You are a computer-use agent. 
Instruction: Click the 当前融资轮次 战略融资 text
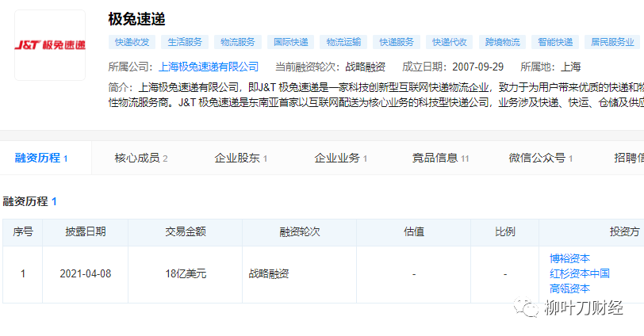tap(330, 67)
